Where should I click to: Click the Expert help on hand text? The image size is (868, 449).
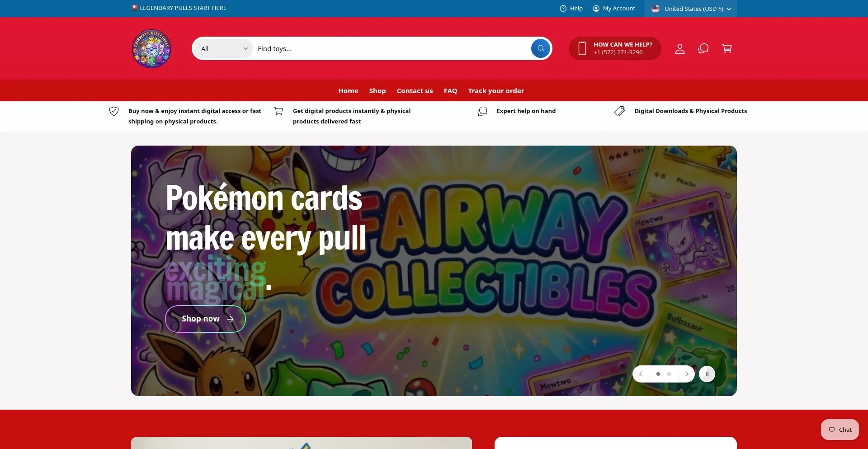[x=526, y=111]
